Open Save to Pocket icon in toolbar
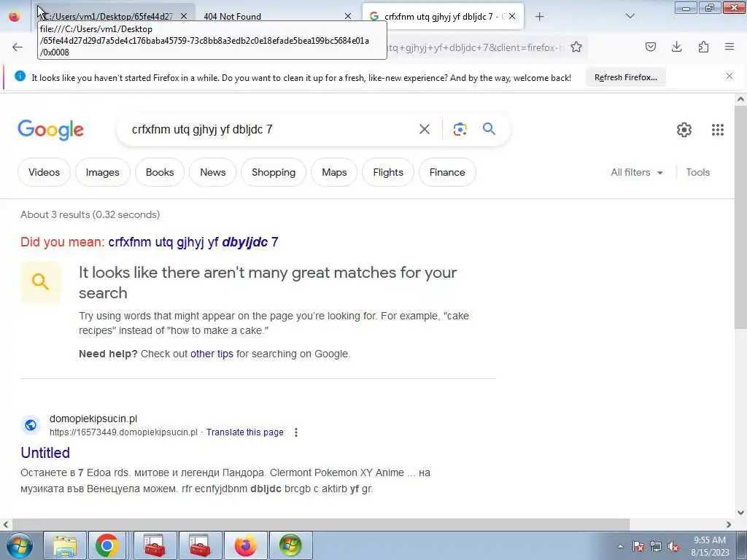 [650, 47]
